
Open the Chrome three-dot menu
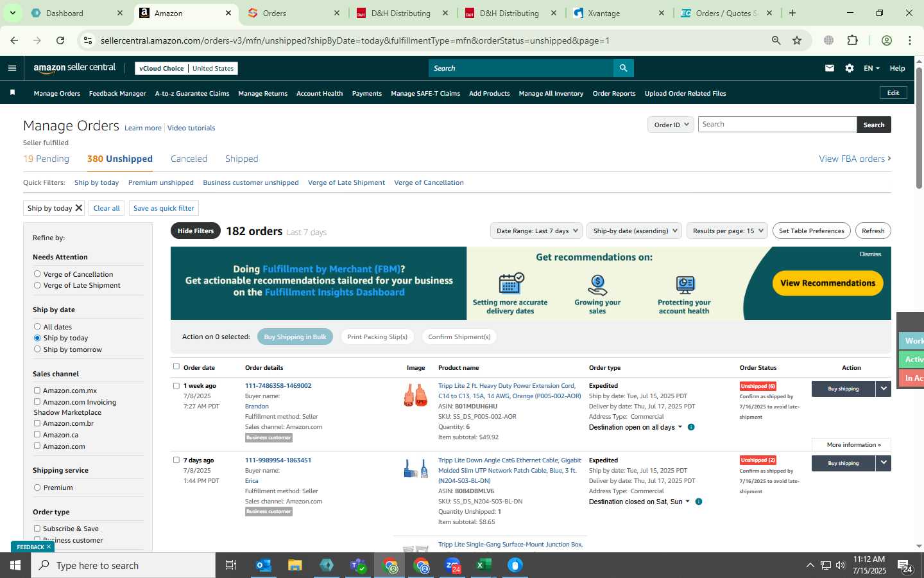tap(910, 40)
